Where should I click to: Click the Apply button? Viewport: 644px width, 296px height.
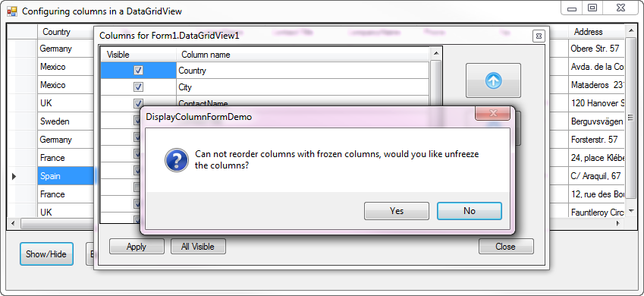pyautogui.click(x=137, y=246)
